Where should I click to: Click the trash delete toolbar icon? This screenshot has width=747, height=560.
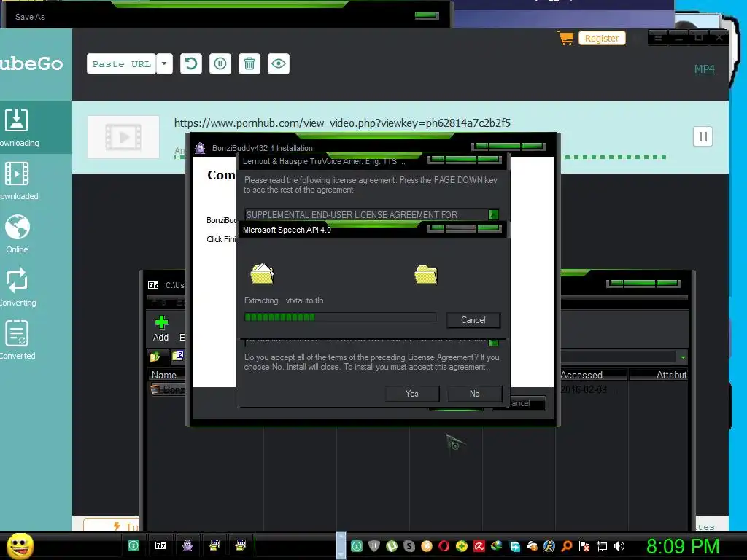click(x=249, y=63)
